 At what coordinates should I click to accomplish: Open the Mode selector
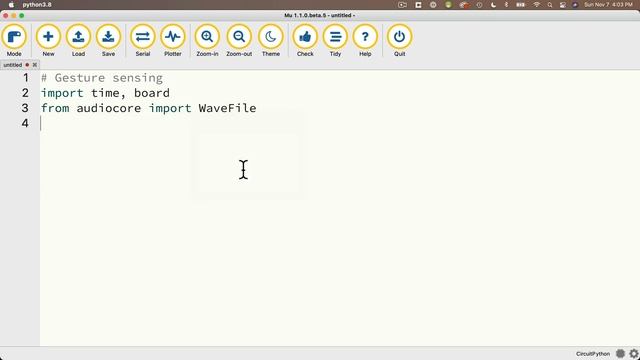(x=14, y=40)
